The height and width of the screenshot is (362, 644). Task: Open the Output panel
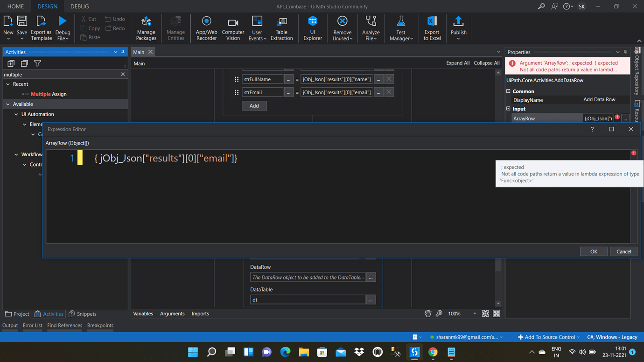pos(10,325)
